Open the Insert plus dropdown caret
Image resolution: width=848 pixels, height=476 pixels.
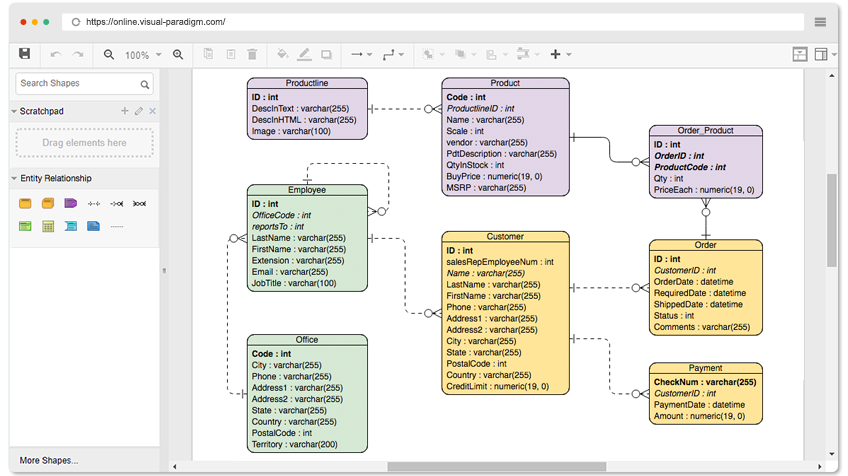568,55
